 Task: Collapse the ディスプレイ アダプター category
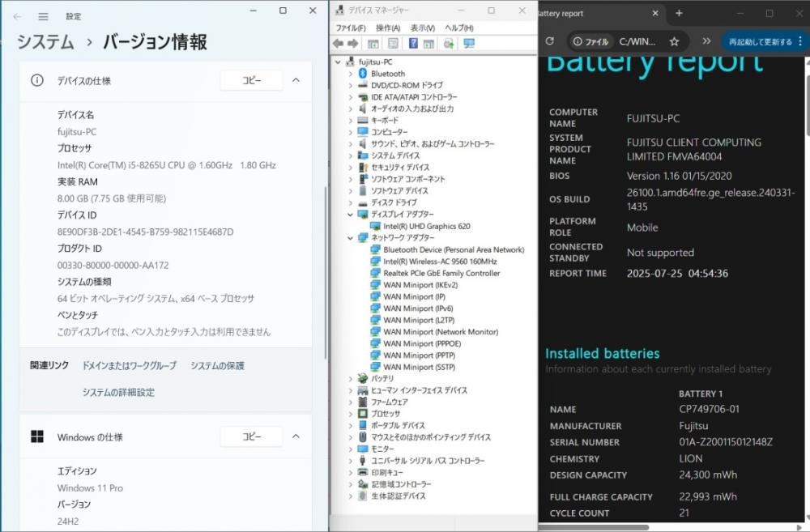[x=350, y=215]
